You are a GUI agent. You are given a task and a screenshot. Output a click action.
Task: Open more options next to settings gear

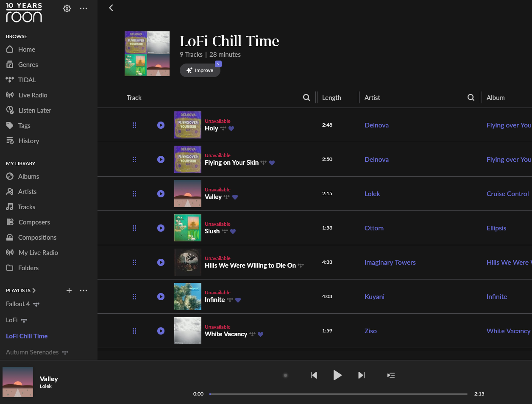coord(84,8)
